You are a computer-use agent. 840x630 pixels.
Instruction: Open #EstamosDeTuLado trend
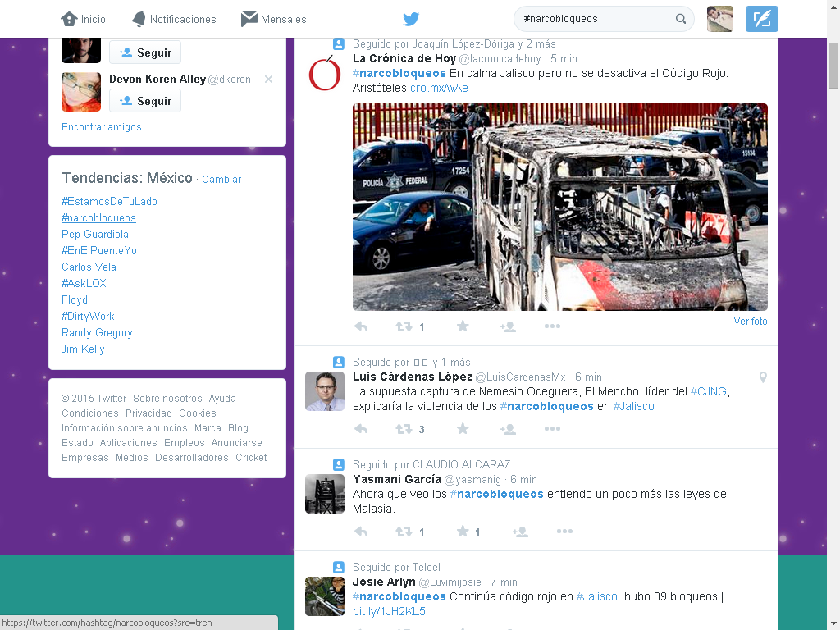109,202
